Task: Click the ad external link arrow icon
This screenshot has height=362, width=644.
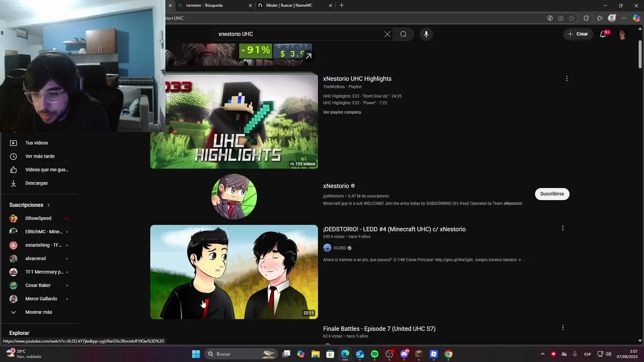Action: pos(308,56)
